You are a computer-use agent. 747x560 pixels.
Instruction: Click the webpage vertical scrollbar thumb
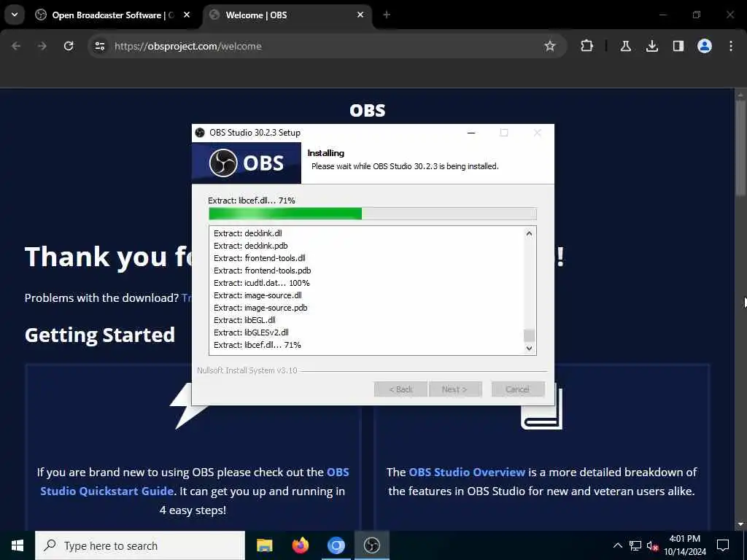740,147
